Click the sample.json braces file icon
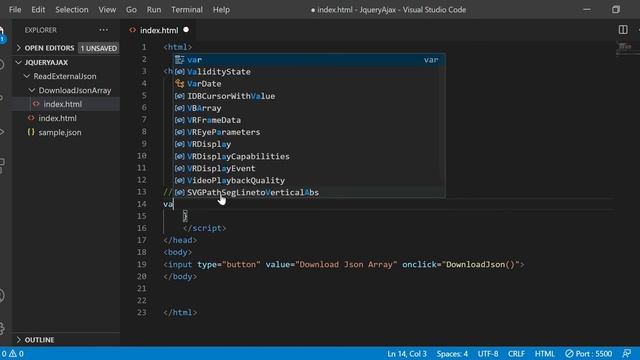 pyautogui.click(x=31, y=132)
